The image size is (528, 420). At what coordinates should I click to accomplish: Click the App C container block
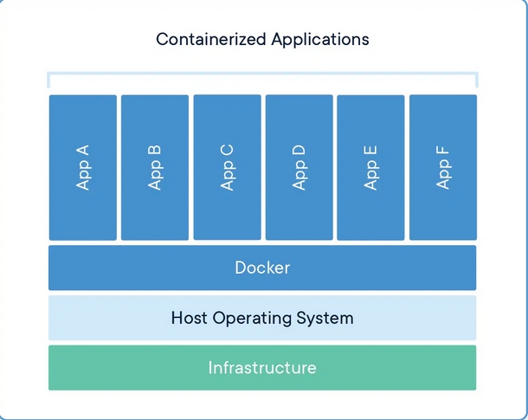227,167
